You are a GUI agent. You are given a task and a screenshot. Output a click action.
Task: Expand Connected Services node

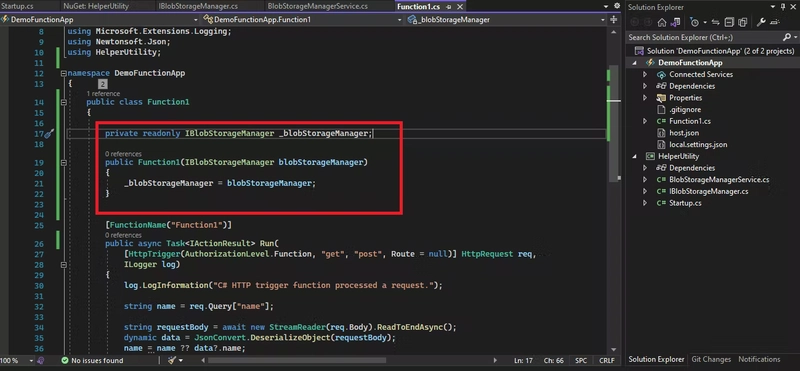[645, 75]
